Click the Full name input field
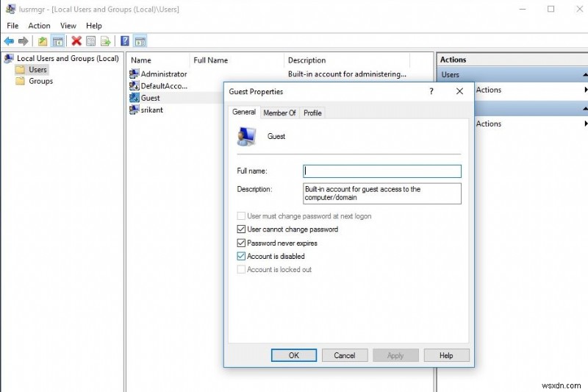 point(382,171)
